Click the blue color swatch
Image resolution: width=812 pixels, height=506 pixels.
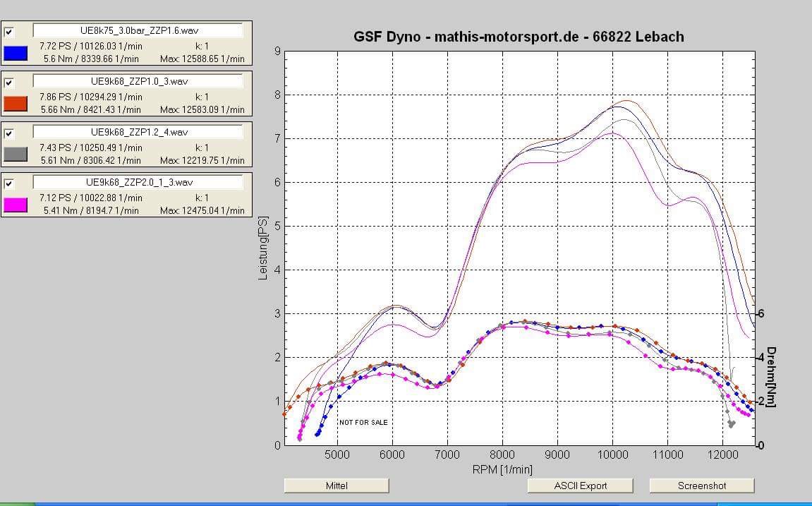(x=16, y=53)
